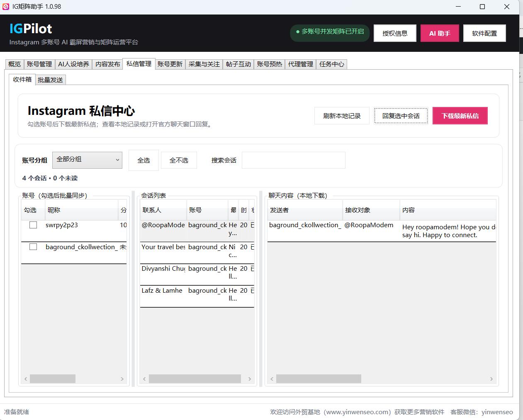This screenshot has width=523, height=420.
Task: Click the chat content horizontal scrollbar thumb
Action: point(319,379)
